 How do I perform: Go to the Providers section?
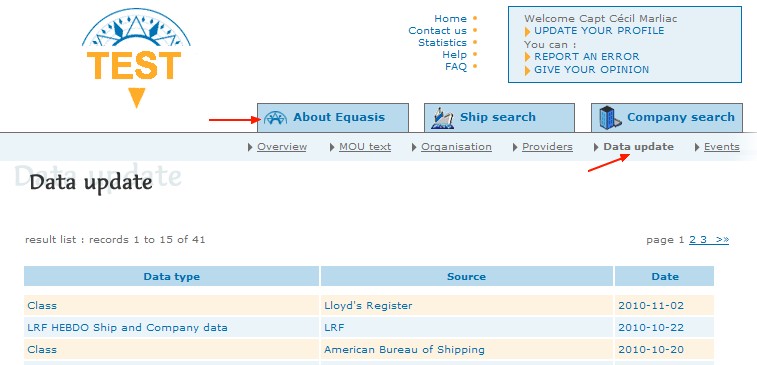coord(547,147)
